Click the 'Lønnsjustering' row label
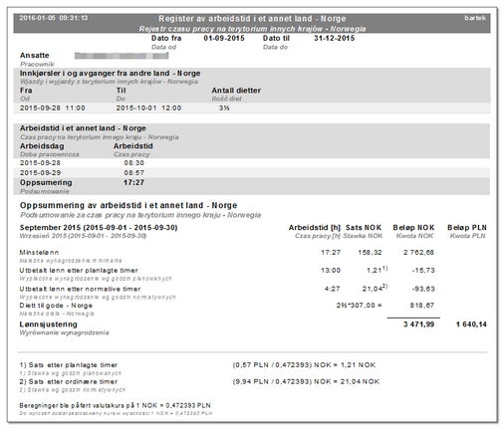The image size is (504, 429). point(49,324)
